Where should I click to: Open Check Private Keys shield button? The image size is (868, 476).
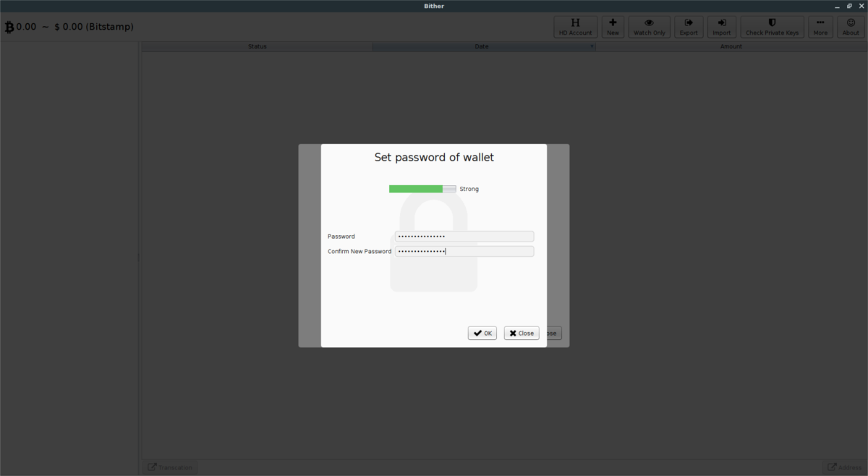[x=772, y=27]
